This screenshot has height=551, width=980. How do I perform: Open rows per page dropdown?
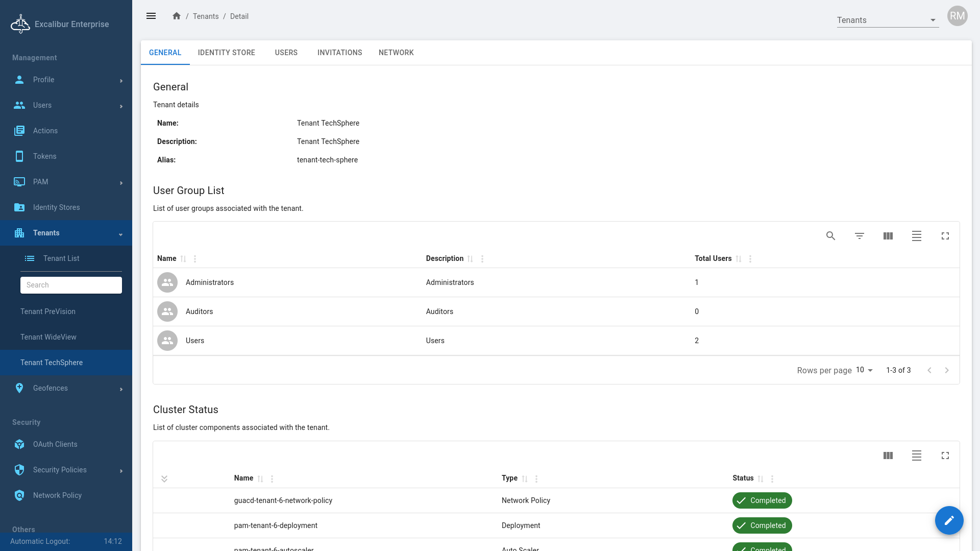coord(864,370)
